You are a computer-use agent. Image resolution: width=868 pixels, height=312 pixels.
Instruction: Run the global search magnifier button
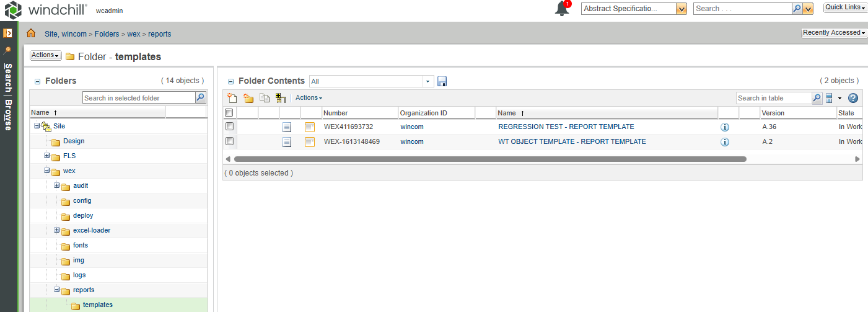pos(797,9)
